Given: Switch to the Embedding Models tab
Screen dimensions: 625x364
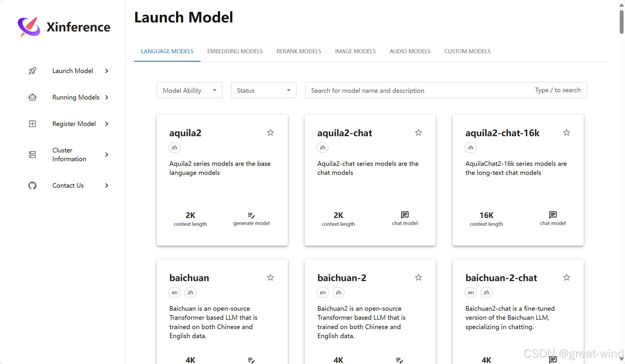Looking at the screenshot, I should pyautogui.click(x=235, y=51).
